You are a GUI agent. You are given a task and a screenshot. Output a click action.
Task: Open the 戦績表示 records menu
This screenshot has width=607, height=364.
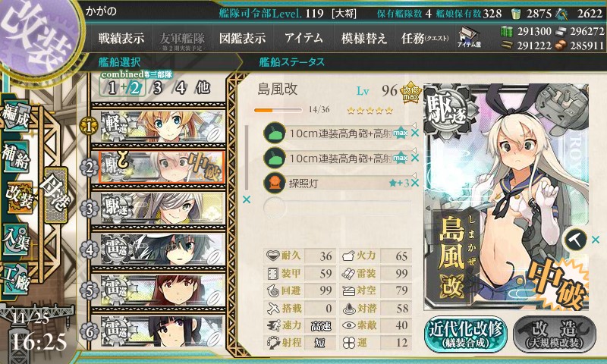[x=121, y=38]
